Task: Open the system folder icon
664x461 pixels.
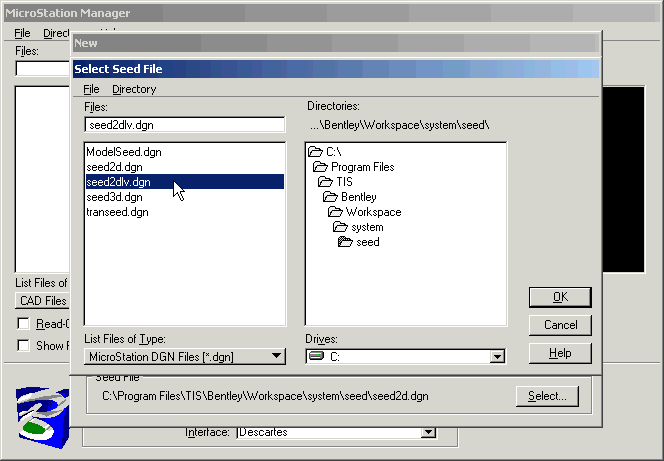Action: click(340, 227)
